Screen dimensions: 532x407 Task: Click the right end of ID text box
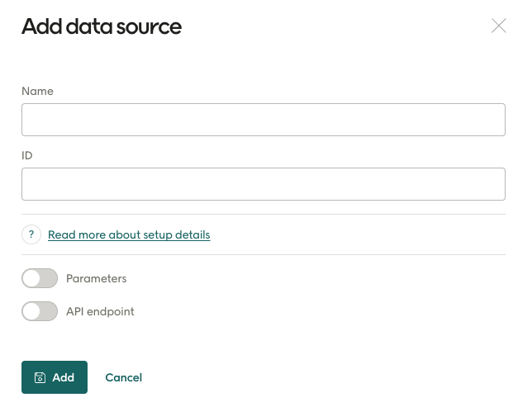492,184
